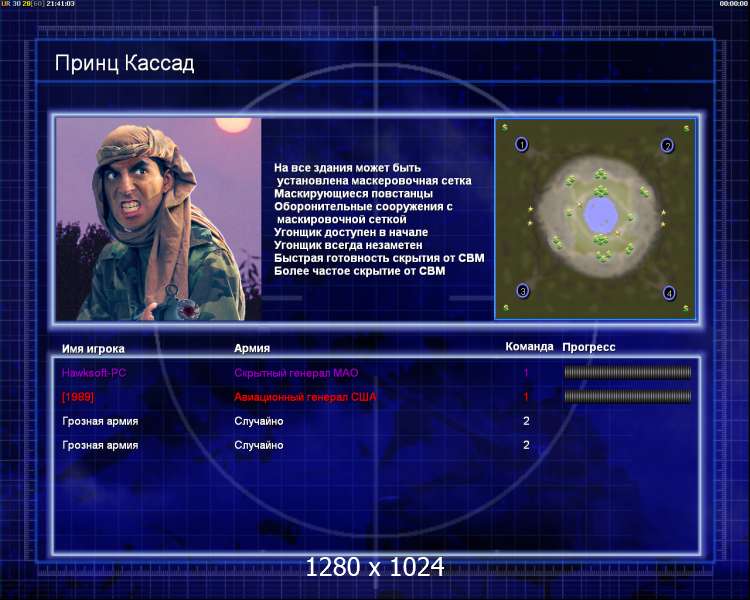Click 'Случайно' army in fourth row
Viewport: 750px width, 600px height.
[x=259, y=445]
